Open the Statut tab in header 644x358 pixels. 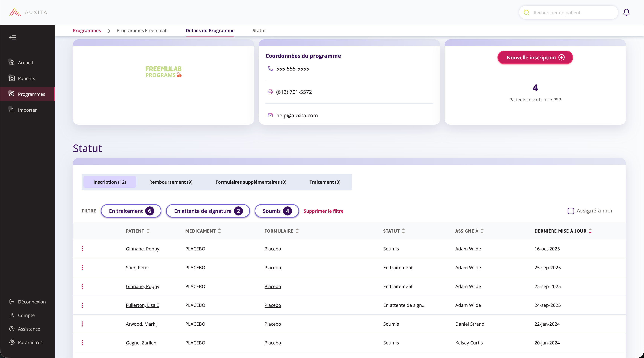pyautogui.click(x=259, y=30)
